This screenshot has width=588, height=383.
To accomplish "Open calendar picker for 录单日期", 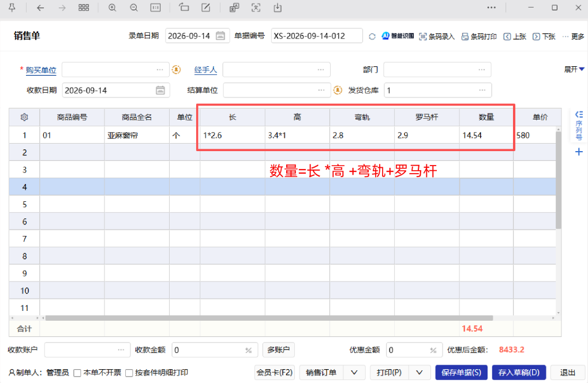I will [220, 36].
